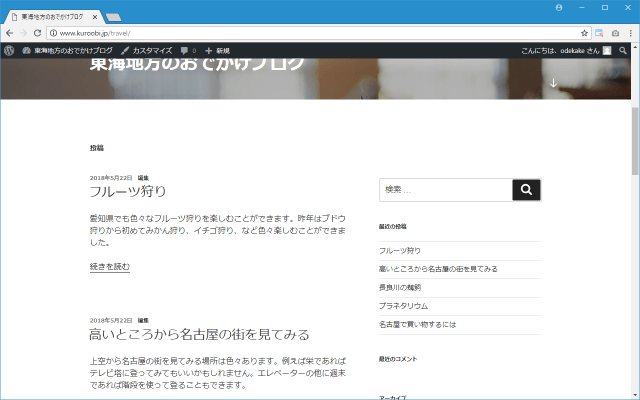Click the admin bar search magnifier icon
The image size is (640, 400).
(x=622, y=51)
